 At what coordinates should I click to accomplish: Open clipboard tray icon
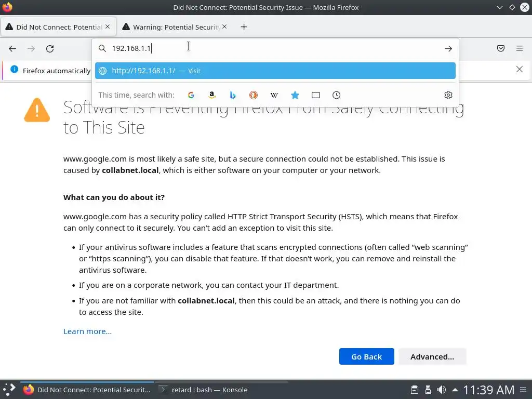414,390
